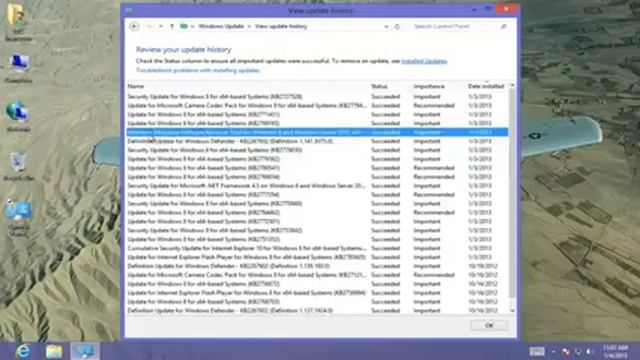The width and height of the screenshot is (640, 360).
Task: Sort by the Importance column header
Action: [429, 87]
